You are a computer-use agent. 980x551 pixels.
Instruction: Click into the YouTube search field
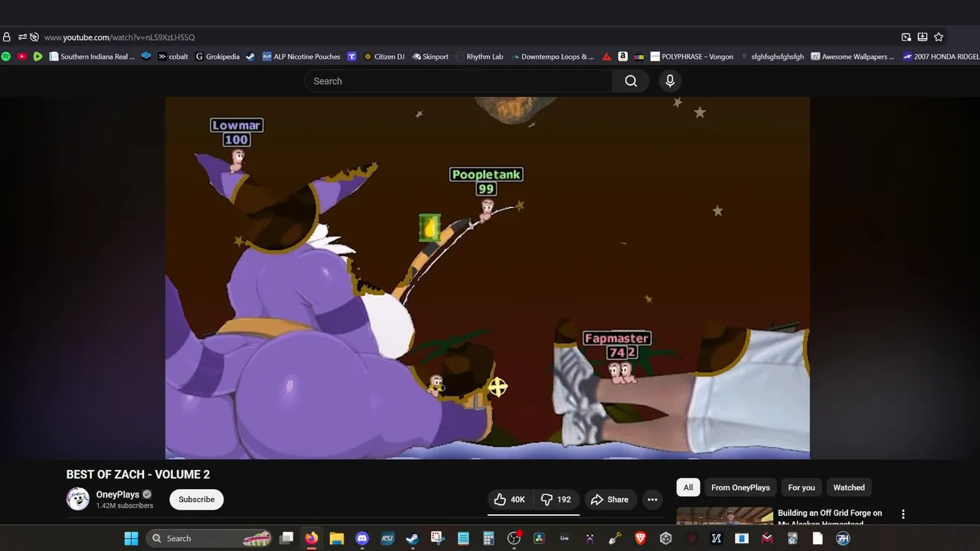[459, 81]
